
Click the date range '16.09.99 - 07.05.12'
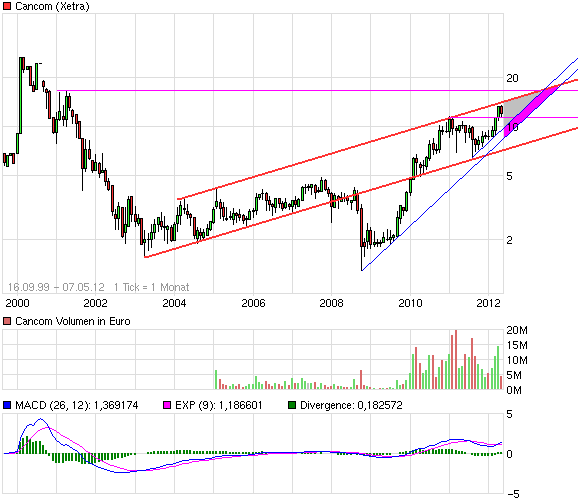(x=56, y=287)
